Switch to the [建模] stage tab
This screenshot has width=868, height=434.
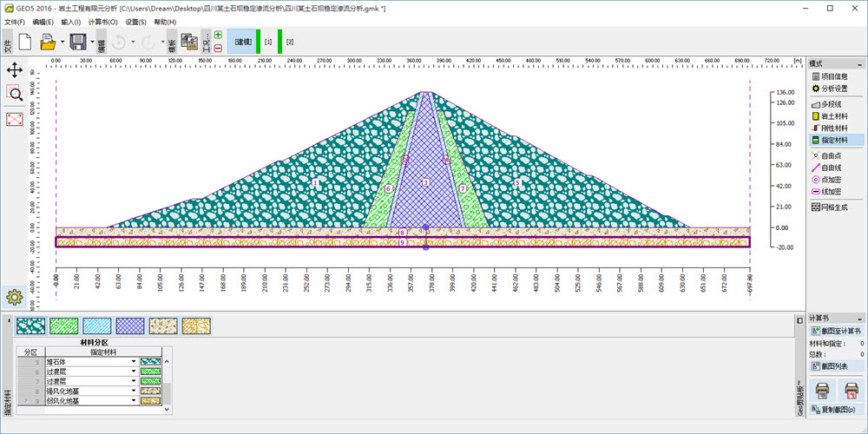[x=243, y=42]
